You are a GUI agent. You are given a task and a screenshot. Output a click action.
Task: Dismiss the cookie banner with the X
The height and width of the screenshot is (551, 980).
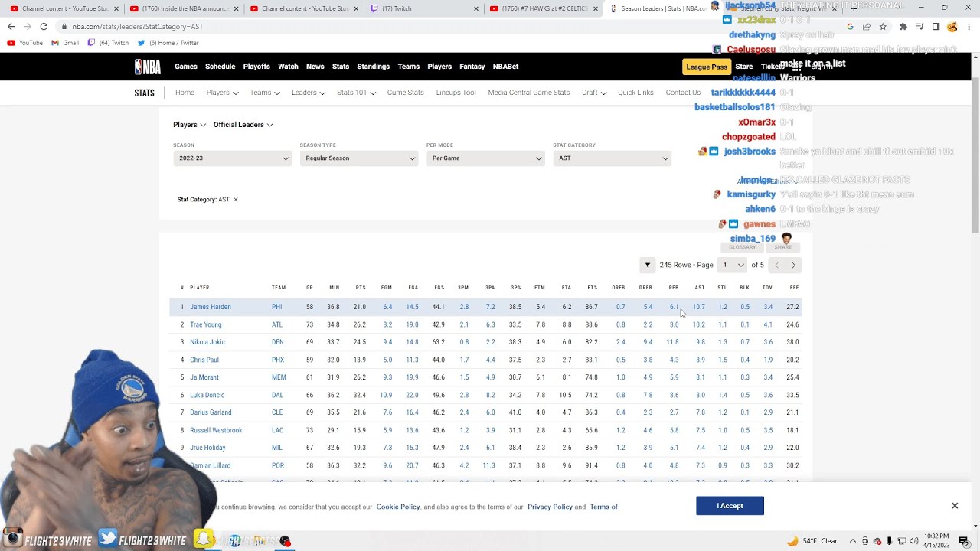click(955, 506)
